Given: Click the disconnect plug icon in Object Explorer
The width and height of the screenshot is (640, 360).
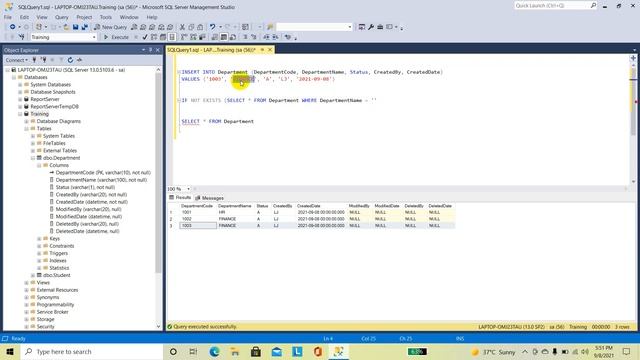Looking at the screenshot, I should (x=43, y=60).
